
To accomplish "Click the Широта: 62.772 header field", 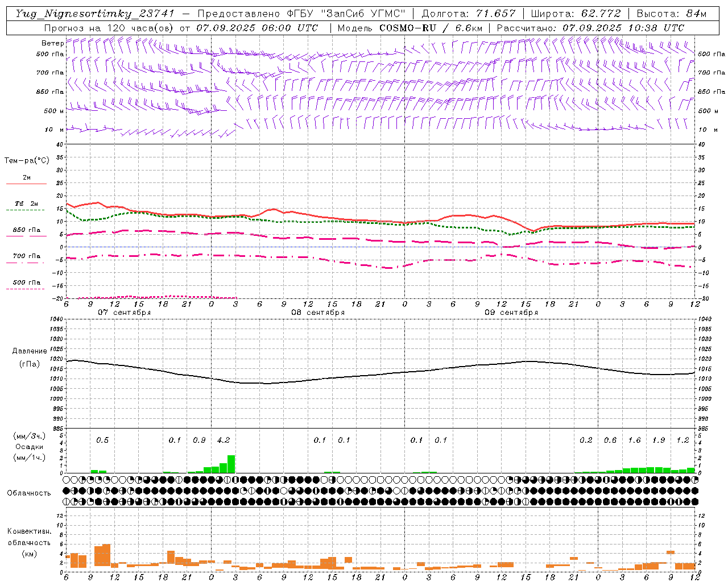I will [x=576, y=14].
